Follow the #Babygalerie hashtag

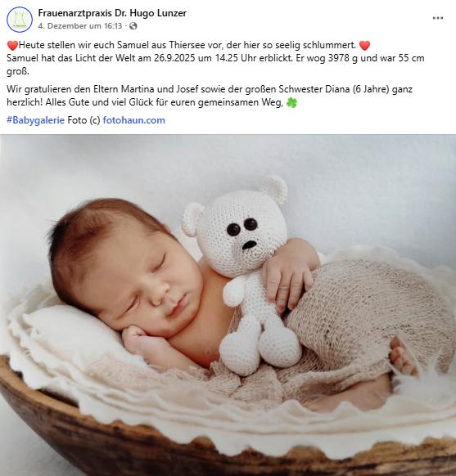pos(35,120)
